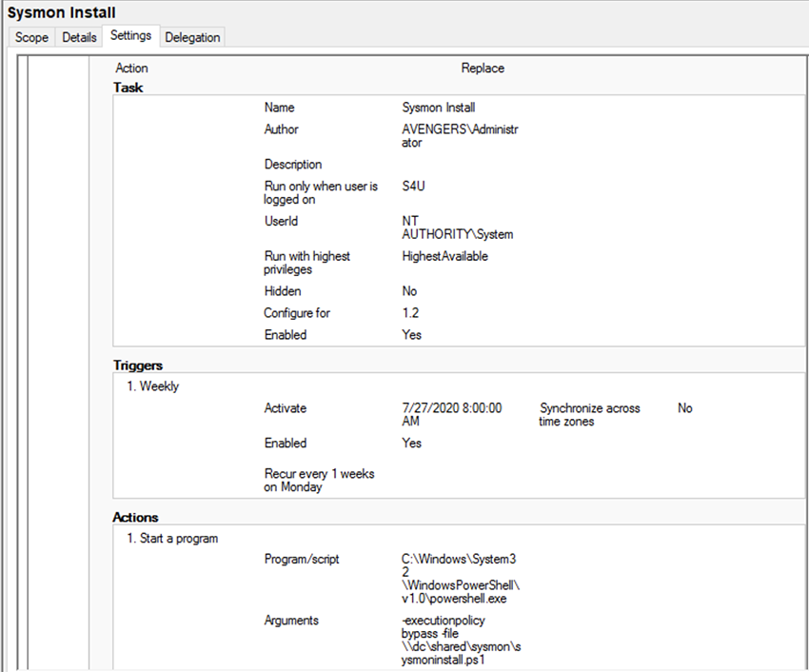Switch to the Scope tab

[x=31, y=37]
